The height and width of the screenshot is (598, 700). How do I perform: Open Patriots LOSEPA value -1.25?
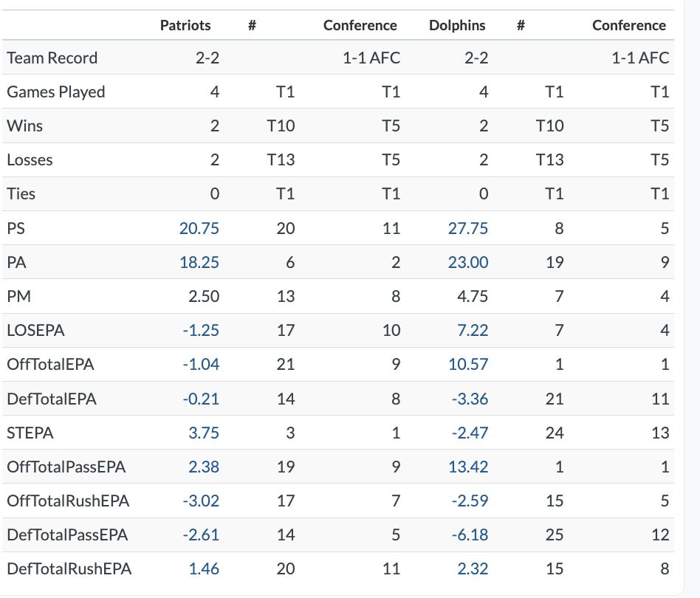tap(201, 330)
